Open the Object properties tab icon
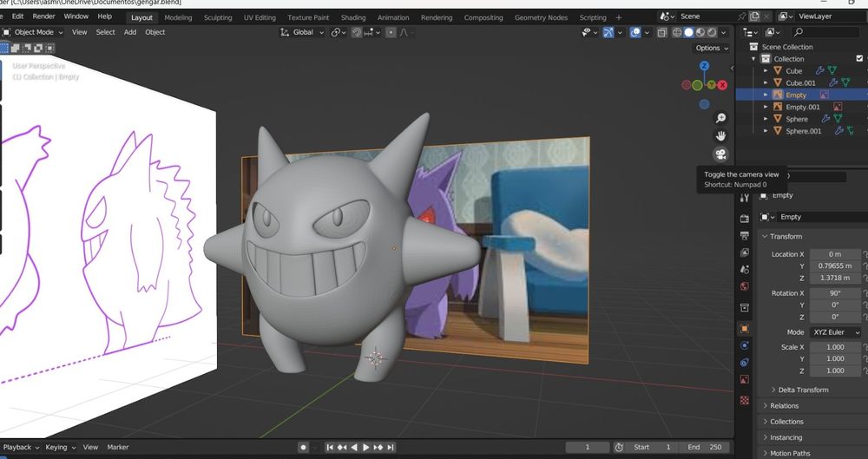Screen dimensions: 868x459 (x=744, y=329)
